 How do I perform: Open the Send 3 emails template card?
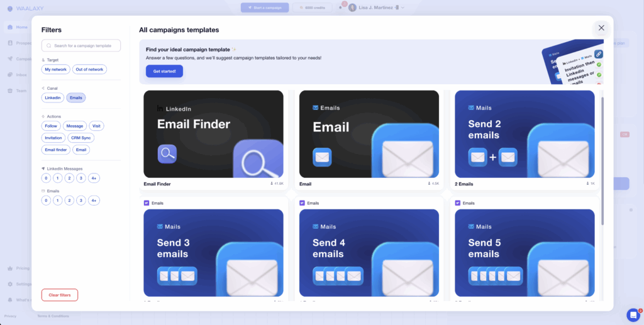pyautogui.click(x=214, y=253)
